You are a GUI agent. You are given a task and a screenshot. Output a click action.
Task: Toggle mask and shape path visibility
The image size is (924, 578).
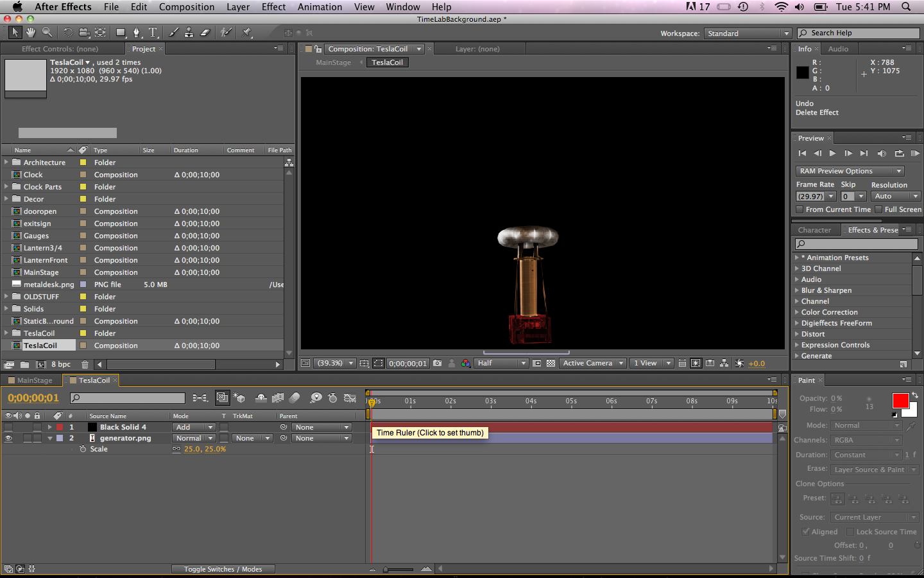click(x=379, y=363)
